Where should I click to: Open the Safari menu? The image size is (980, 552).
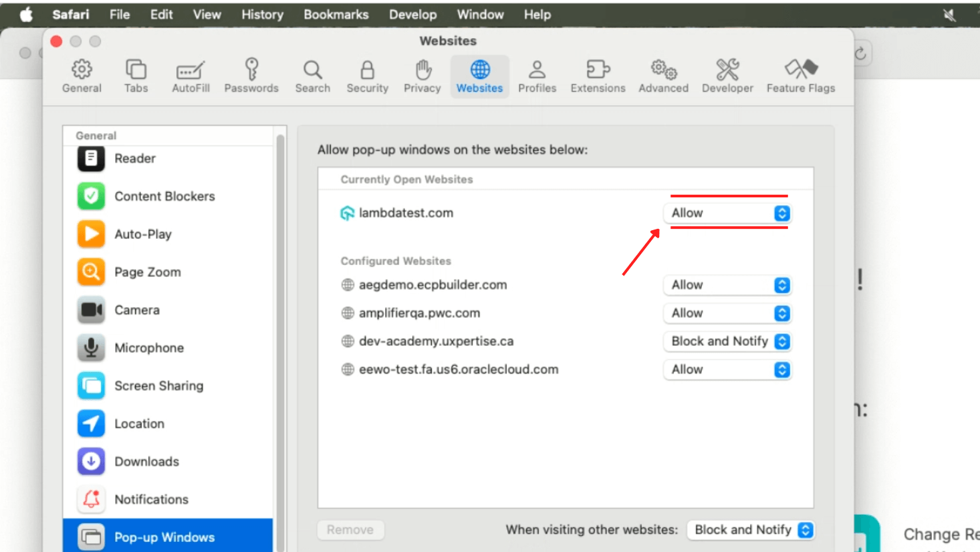[71, 15]
